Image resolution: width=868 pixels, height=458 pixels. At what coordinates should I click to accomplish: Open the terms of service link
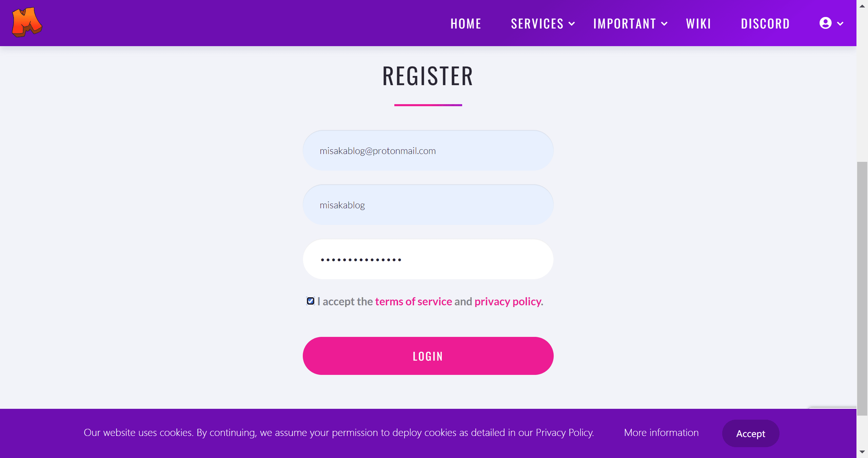[x=413, y=301]
